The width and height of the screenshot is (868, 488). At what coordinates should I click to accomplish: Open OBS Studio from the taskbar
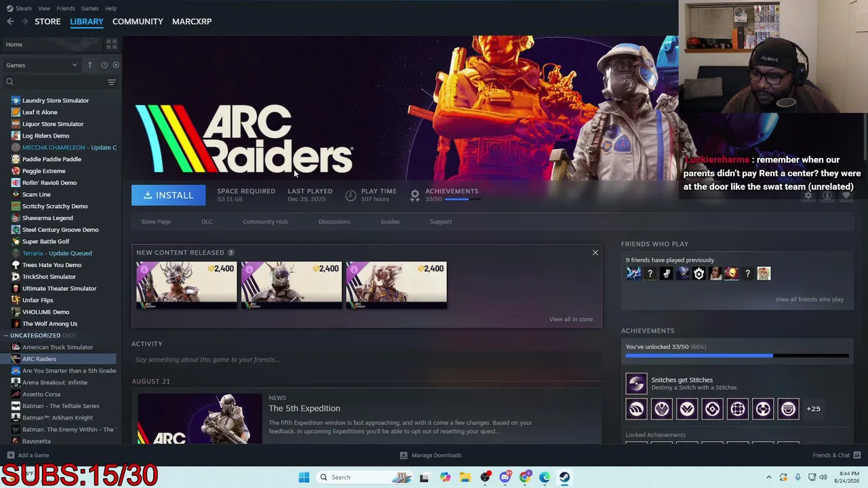coord(486,477)
